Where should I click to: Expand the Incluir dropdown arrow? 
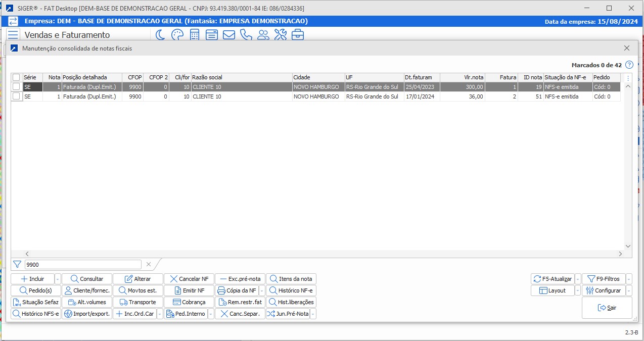point(58,279)
